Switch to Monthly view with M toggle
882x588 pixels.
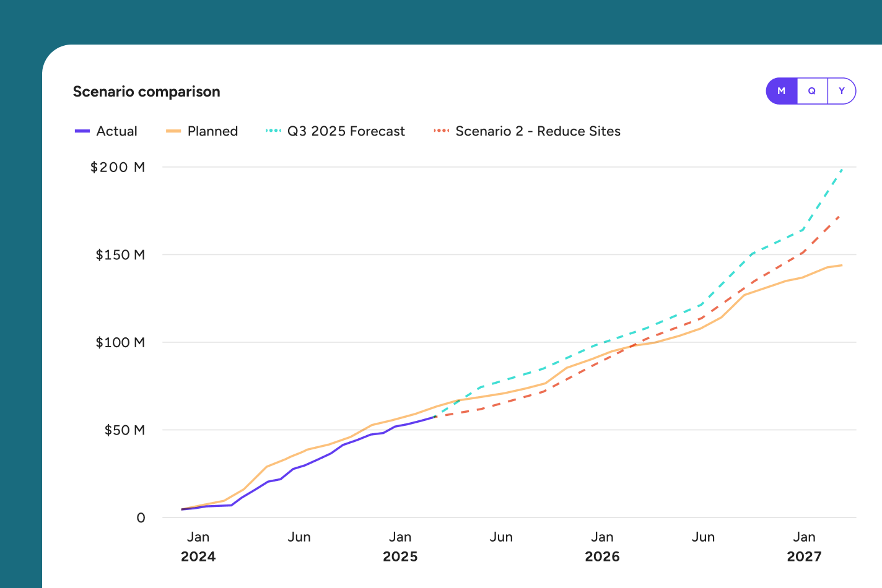pyautogui.click(x=782, y=91)
